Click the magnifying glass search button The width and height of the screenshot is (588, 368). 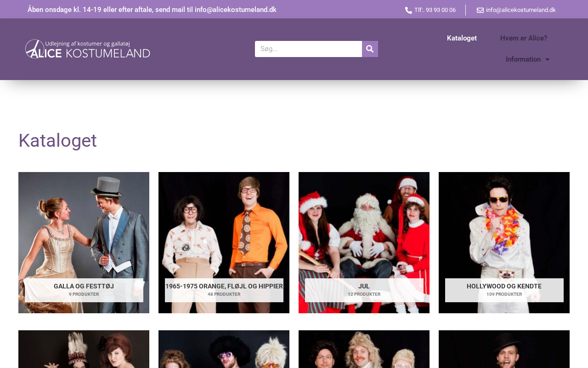coord(370,49)
